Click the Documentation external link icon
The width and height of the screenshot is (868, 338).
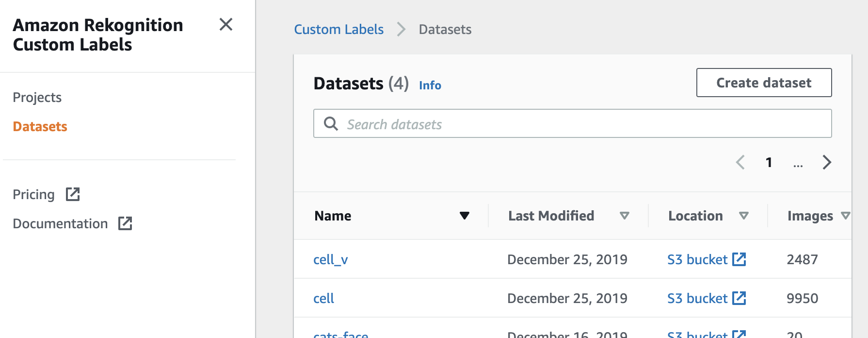point(125,223)
